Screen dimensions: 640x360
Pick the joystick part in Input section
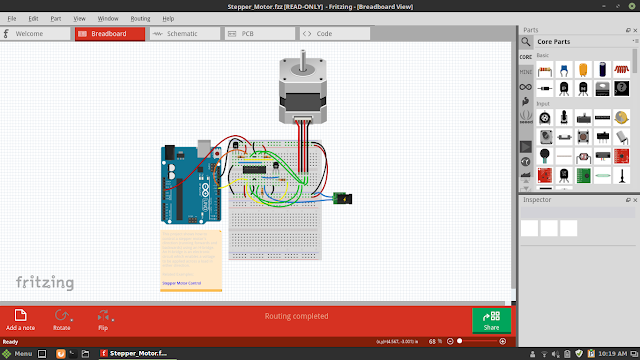[564, 118]
